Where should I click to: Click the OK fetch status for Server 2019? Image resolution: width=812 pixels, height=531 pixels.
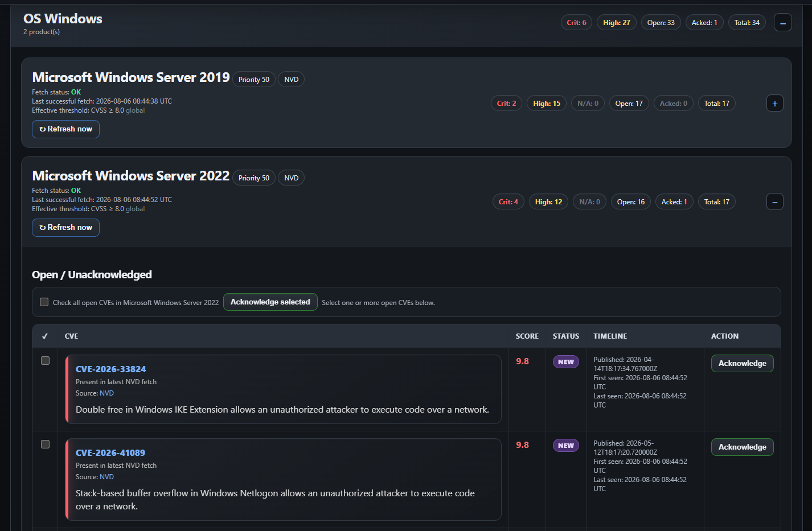pyautogui.click(x=76, y=92)
